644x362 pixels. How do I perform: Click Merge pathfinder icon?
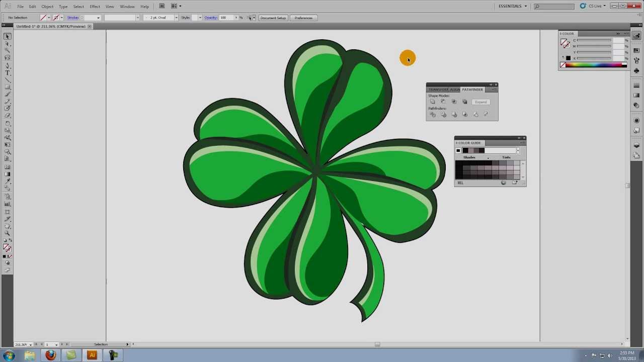click(454, 115)
